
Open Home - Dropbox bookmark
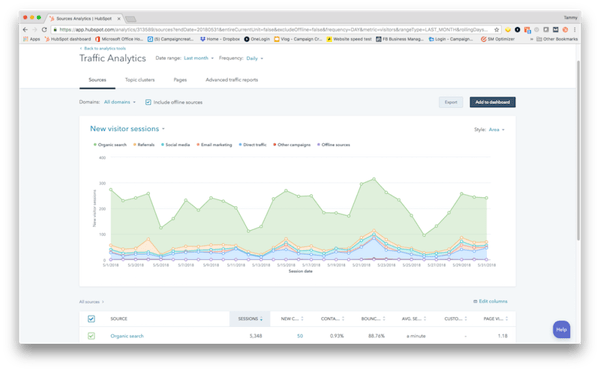220,39
